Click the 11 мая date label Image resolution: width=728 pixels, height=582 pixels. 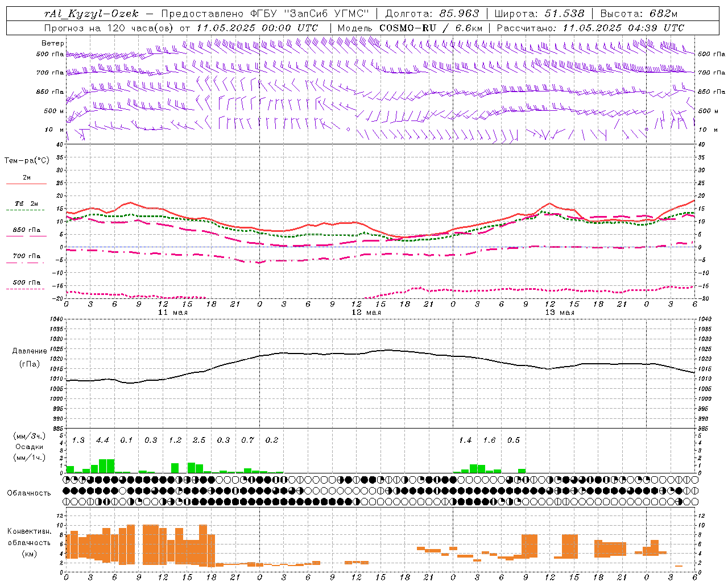point(172,313)
